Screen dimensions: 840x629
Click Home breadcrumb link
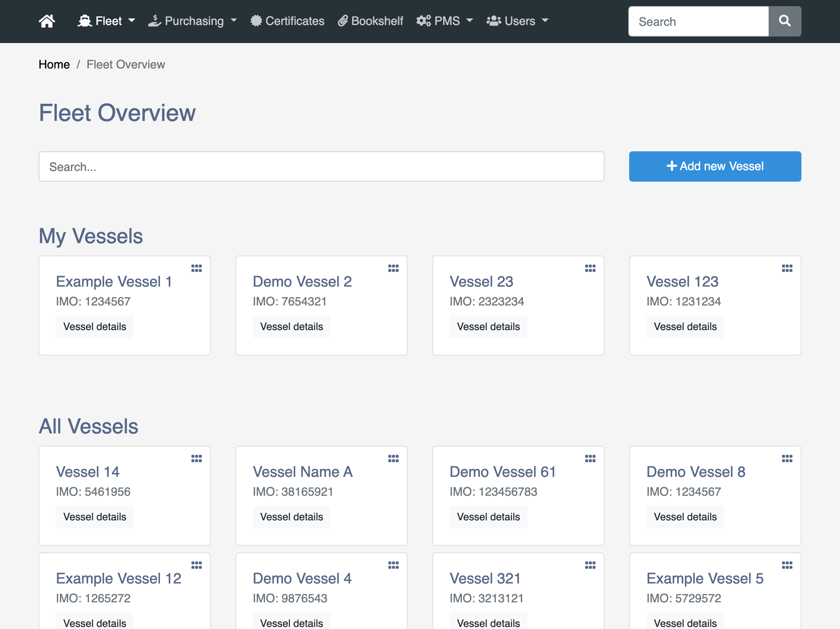54,64
